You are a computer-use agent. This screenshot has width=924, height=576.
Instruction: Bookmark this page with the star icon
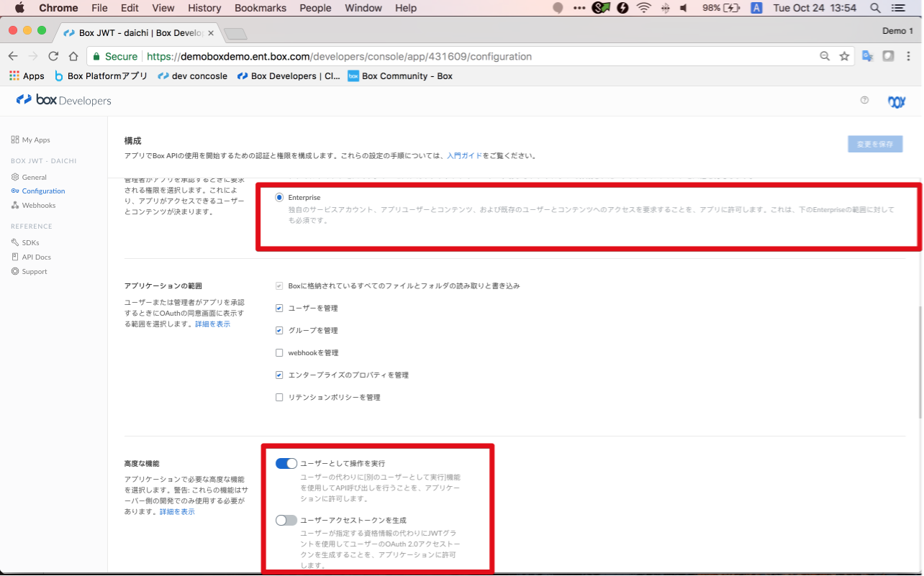point(844,56)
